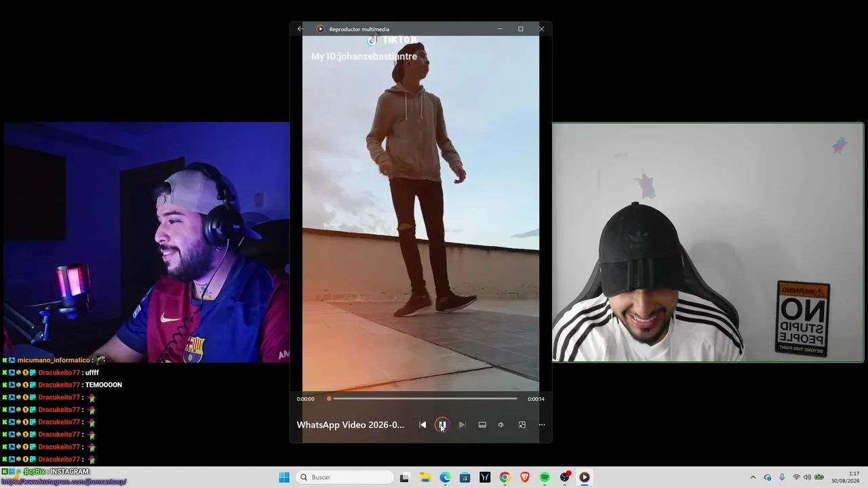Click the "Reproductor multimedia" window title
This screenshot has width=868, height=488.
[x=359, y=29]
